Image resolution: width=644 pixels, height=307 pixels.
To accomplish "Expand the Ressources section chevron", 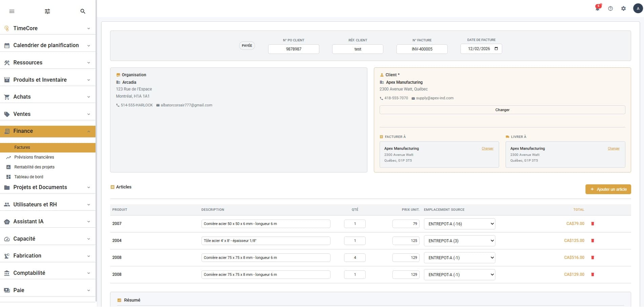I will pos(89,63).
